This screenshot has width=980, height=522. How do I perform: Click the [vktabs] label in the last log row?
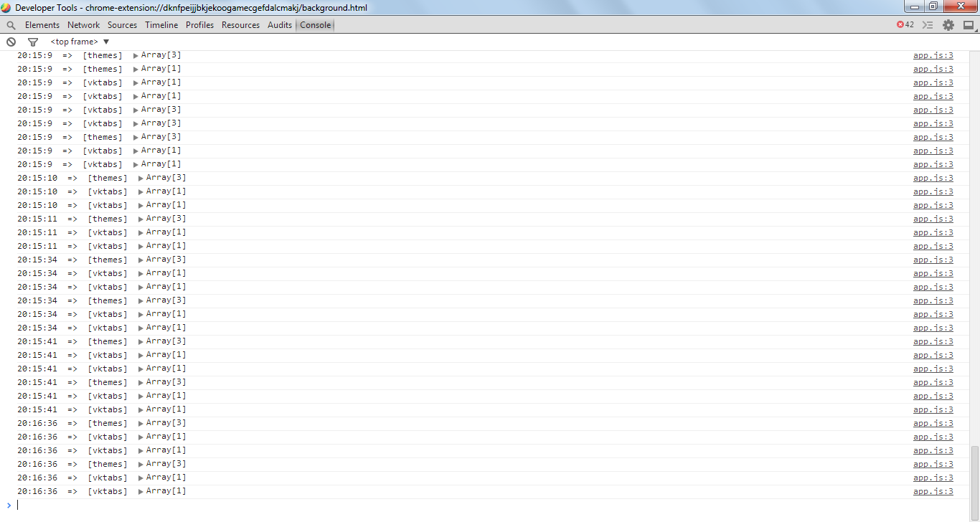pos(108,491)
